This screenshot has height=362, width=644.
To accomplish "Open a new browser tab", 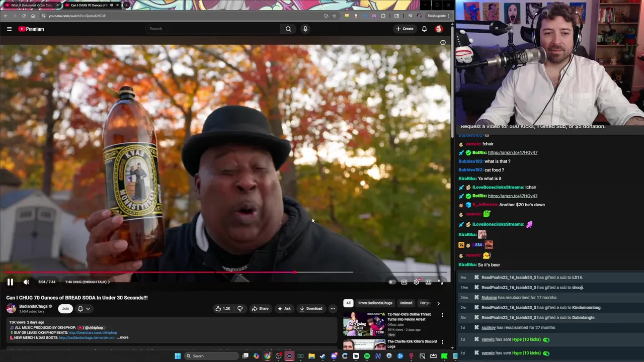I will pyautogui.click(x=127, y=5).
